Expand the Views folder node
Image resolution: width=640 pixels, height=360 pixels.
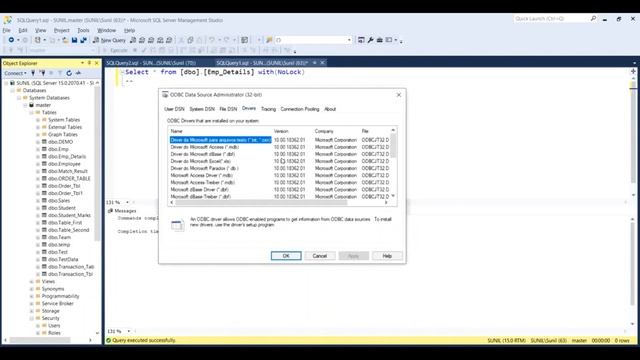point(31,282)
